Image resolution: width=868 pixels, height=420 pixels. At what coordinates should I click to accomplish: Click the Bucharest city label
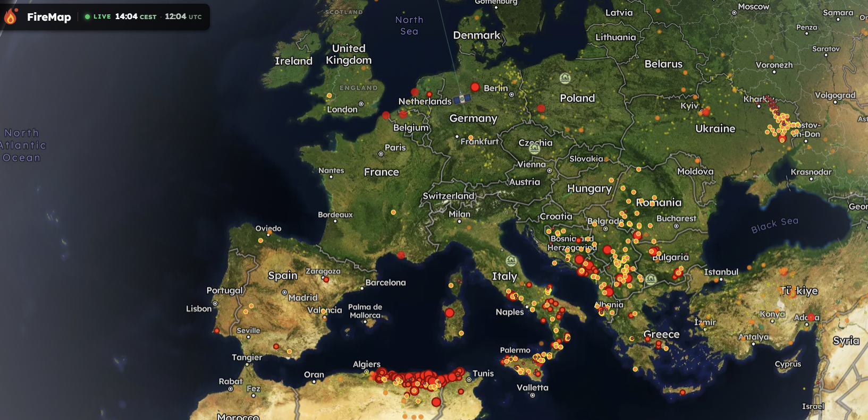pos(676,218)
